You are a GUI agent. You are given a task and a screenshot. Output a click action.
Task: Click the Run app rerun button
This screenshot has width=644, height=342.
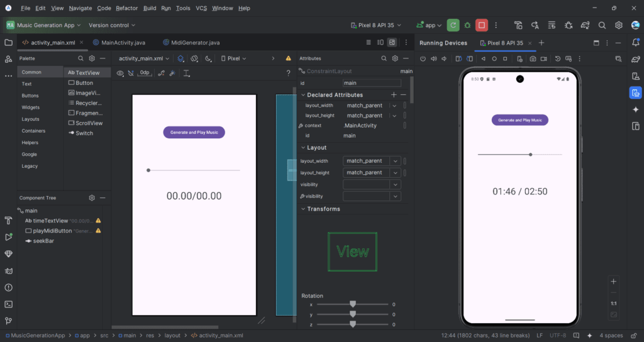(453, 25)
